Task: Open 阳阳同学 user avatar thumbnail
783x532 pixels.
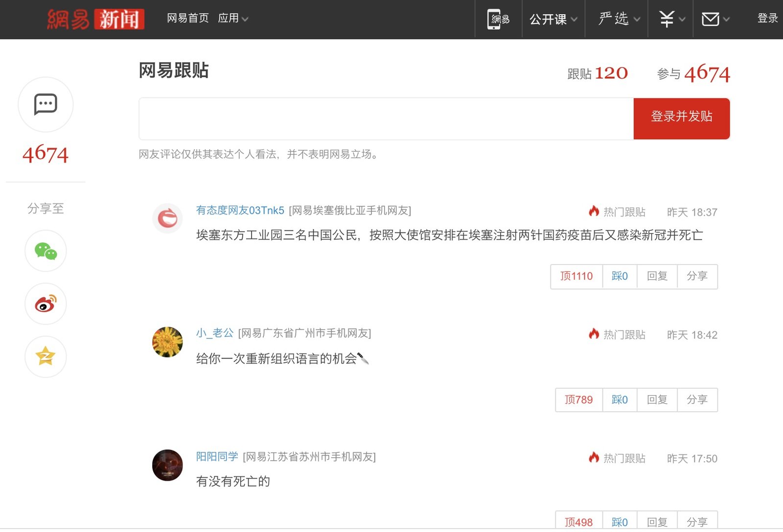Action: pyautogui.click(x=167, y=465)
